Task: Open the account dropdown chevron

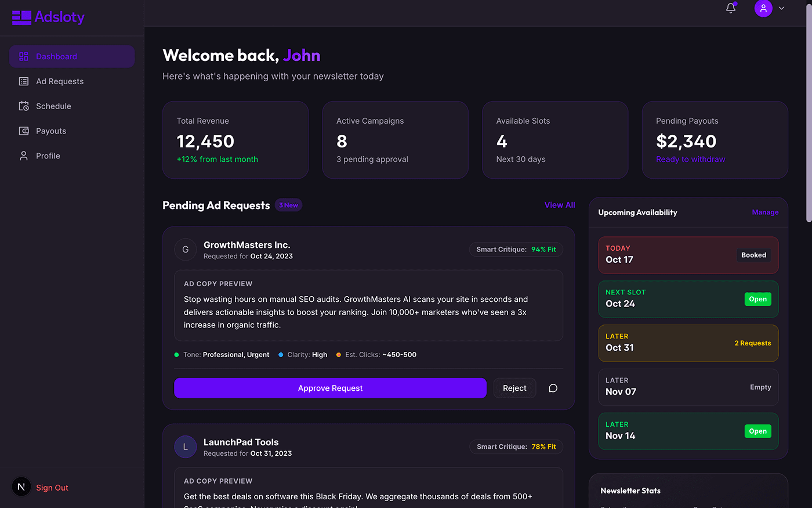Action: [781, 8]
